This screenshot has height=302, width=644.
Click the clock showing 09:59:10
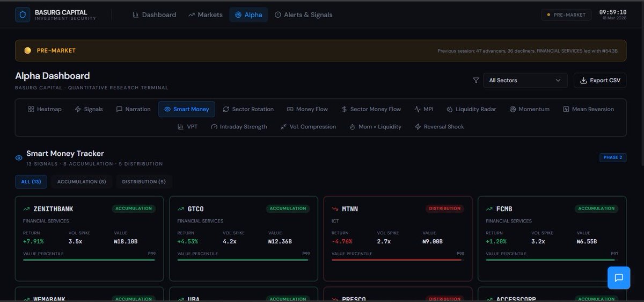613,12
